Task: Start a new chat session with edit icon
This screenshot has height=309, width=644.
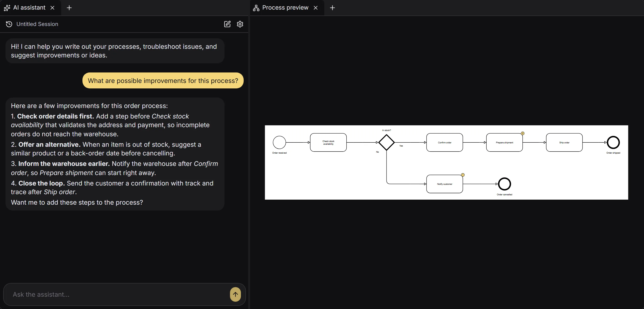Action: 227,24
